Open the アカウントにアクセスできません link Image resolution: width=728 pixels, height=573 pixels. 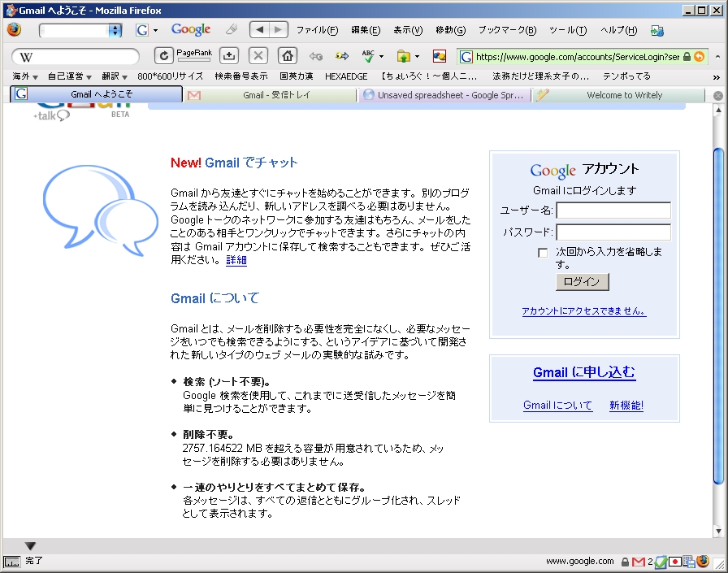click(583, 311)
